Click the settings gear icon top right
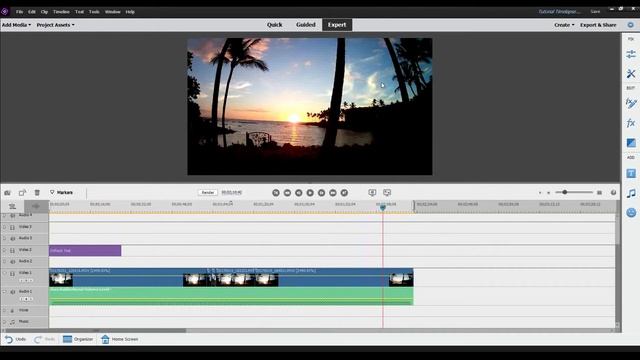Image resolution: width=640 pixels, height=360 pixels. pos(630,25)
